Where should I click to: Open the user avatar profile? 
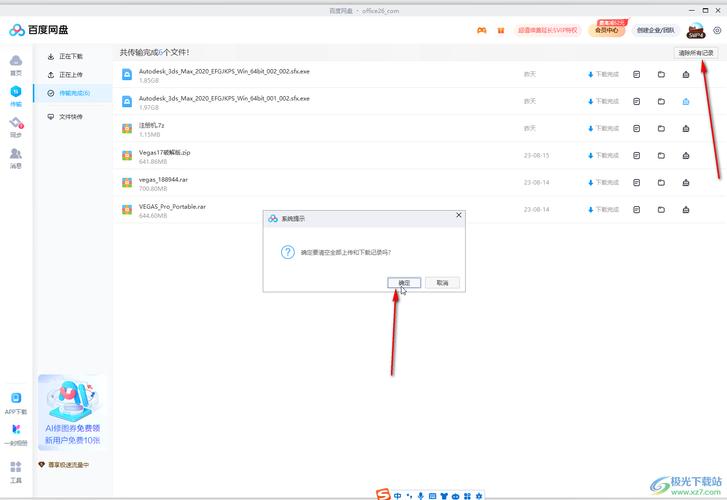(696, 30)
